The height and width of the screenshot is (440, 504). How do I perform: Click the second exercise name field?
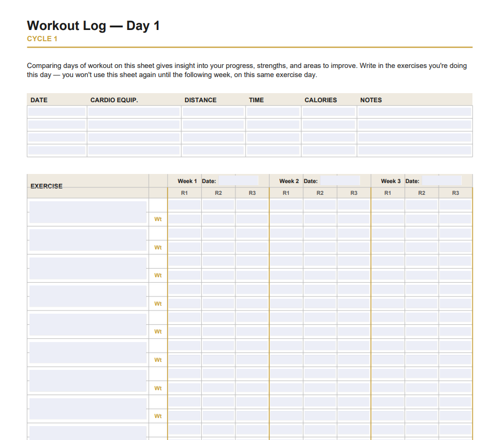click(x=88, y=240)
